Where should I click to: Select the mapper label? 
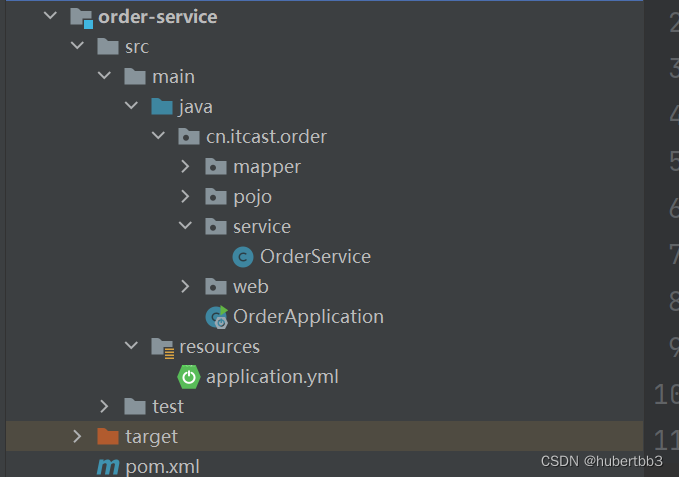point(267,168)
